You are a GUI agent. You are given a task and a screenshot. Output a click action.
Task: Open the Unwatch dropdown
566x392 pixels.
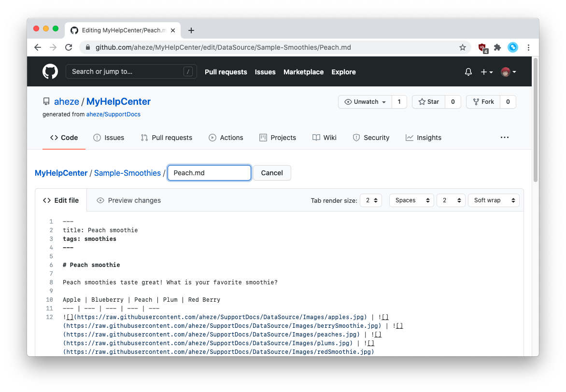365,102
